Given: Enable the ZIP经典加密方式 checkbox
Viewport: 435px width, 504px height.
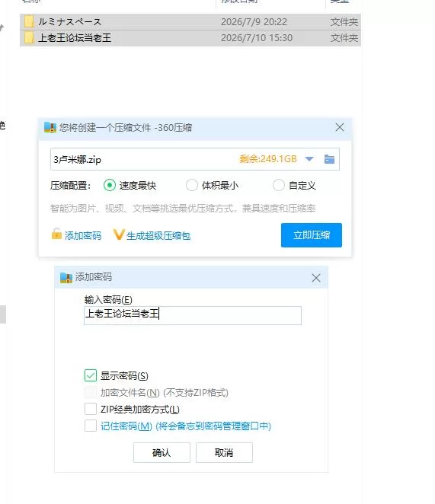Looking at the screenshot, I should pyautogui.click(x=91, y=409).
